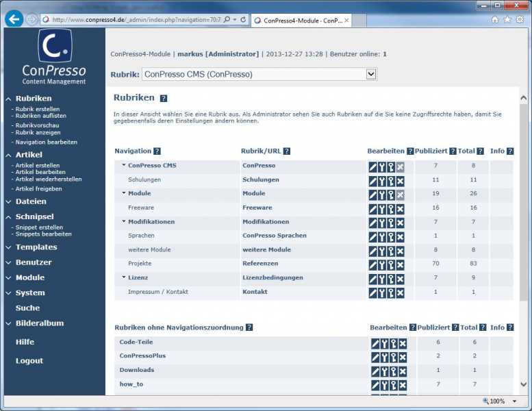The width and height of the screenshot is (532, 411).
Task: Open Navigation bearbeiten link
Action: pos(46,142)
